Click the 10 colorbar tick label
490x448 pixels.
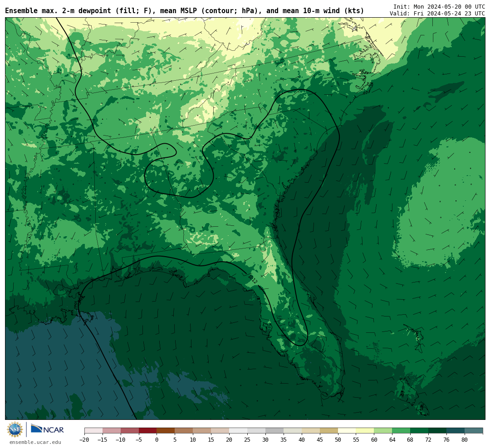193,440
